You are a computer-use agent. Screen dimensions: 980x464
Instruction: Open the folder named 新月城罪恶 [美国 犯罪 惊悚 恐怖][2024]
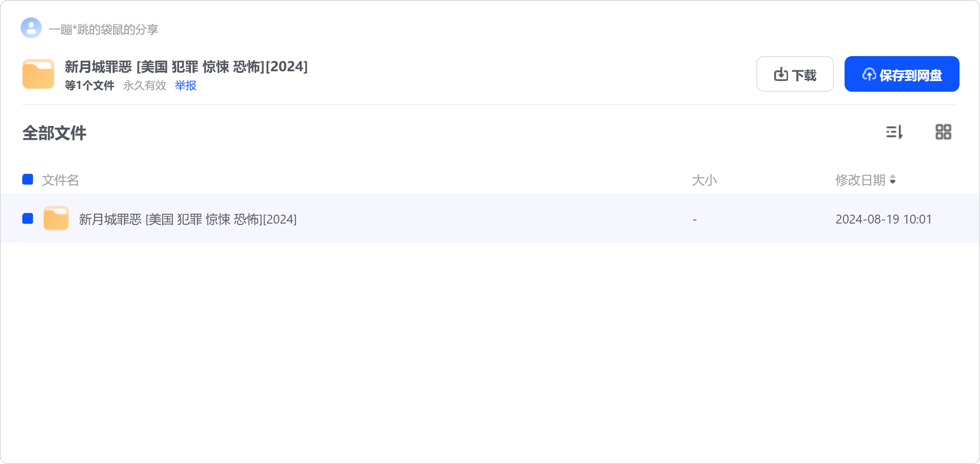click(x=188, y=219)
